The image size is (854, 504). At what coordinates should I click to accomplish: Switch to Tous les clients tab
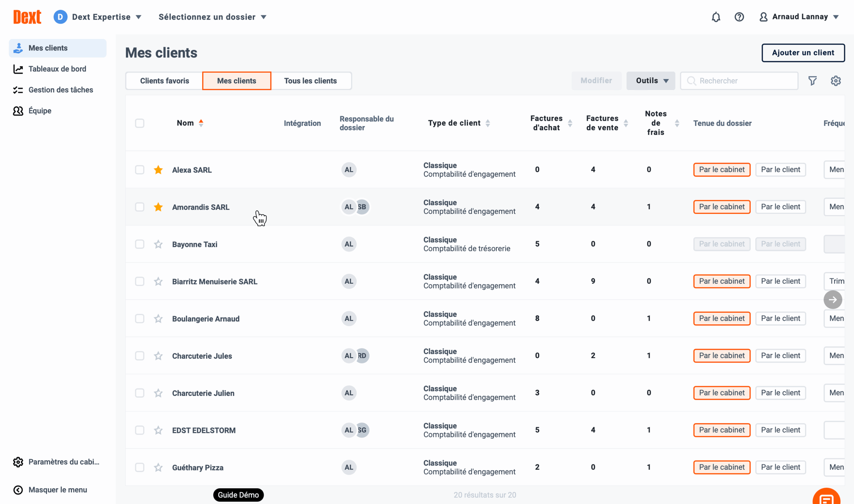coord(311,81)
